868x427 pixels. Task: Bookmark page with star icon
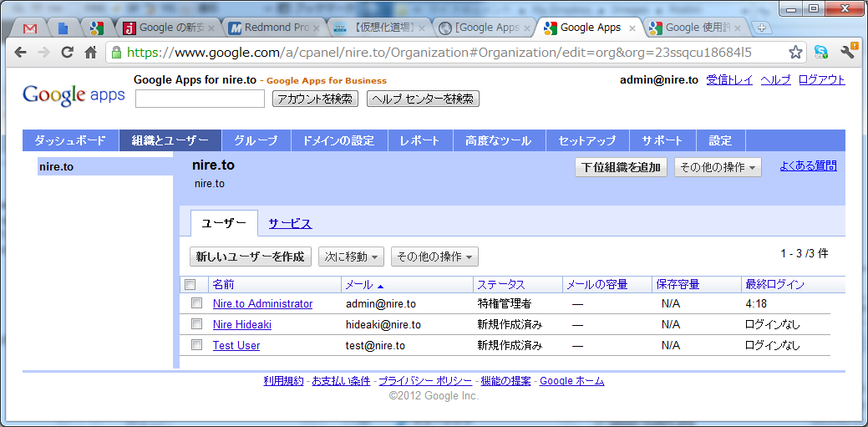[x=795, y=53]
